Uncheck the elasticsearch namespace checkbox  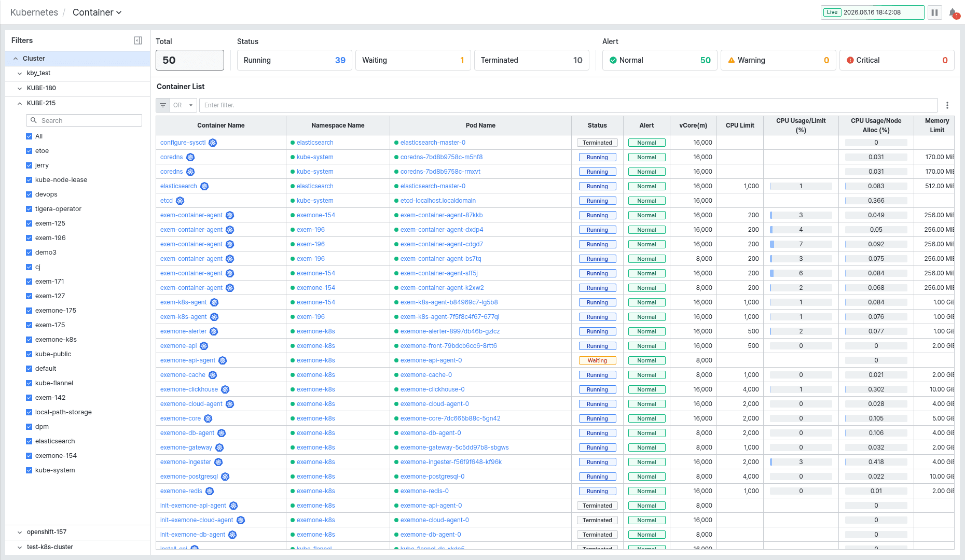click(29, 441)
